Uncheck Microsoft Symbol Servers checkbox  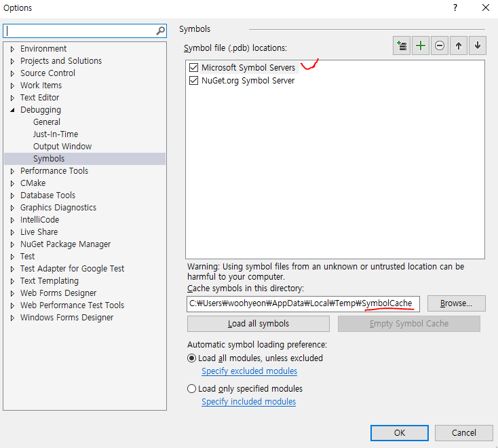(193, 67)
